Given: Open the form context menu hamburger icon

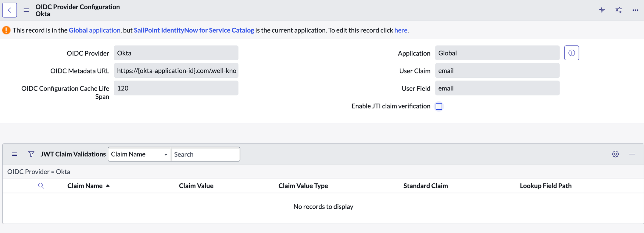Looking at the screenshot, I should click(26, 10).
